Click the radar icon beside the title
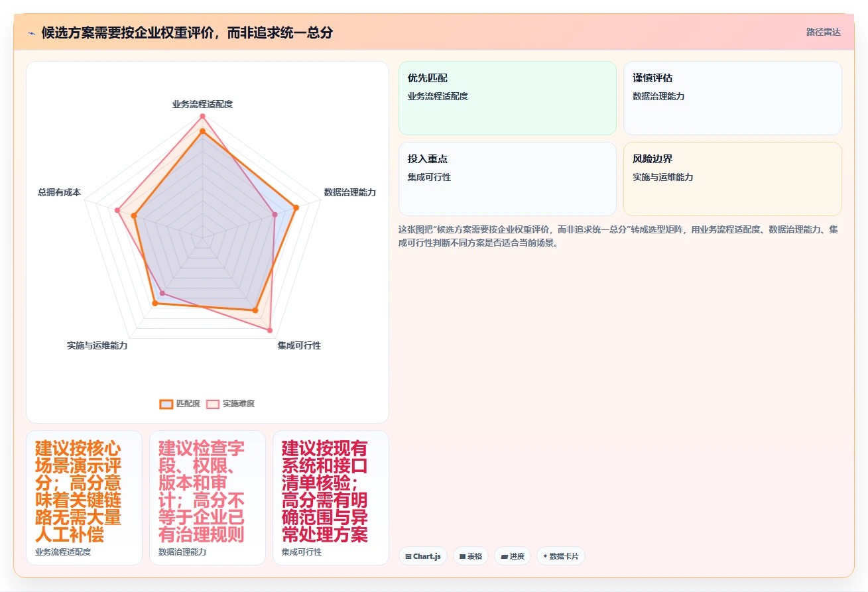Screen dimensions: 868x592 click(x=31, y=32)
